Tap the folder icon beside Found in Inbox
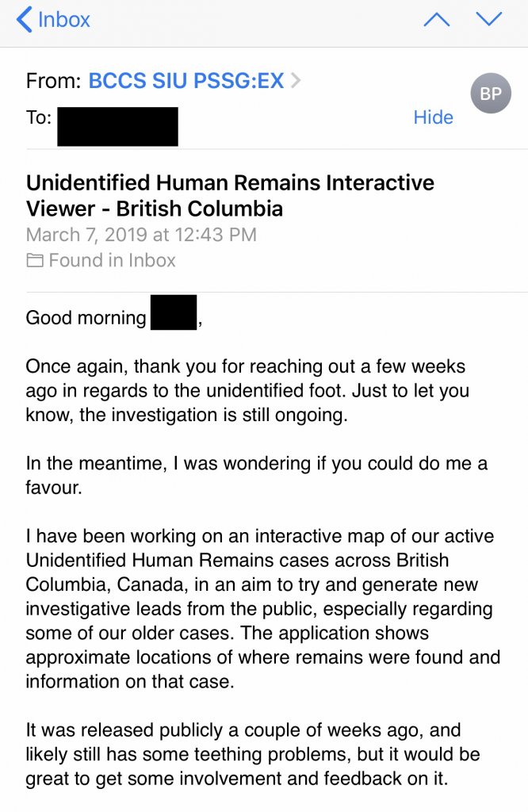This screenshot has width=528, height=812. (34, 261)
